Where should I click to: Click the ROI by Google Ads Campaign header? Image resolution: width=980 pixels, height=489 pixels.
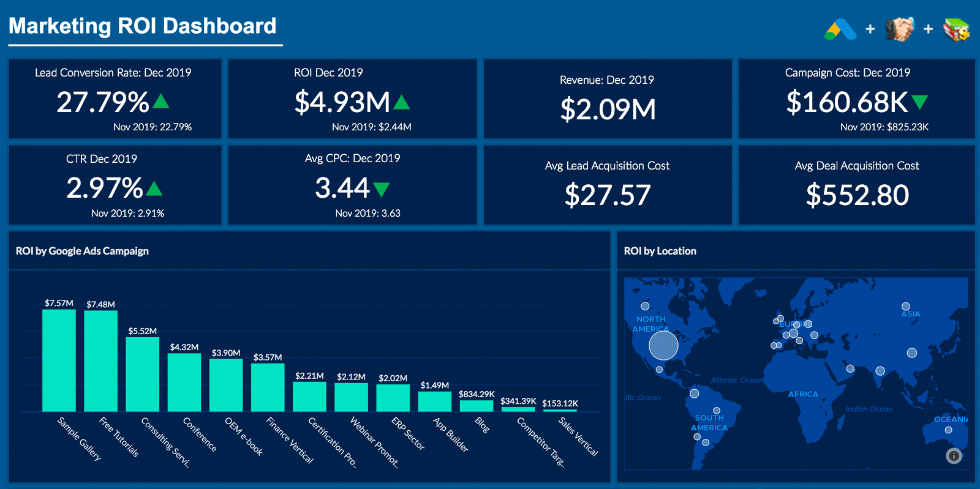pyautogui.click(x=82, y=251)
